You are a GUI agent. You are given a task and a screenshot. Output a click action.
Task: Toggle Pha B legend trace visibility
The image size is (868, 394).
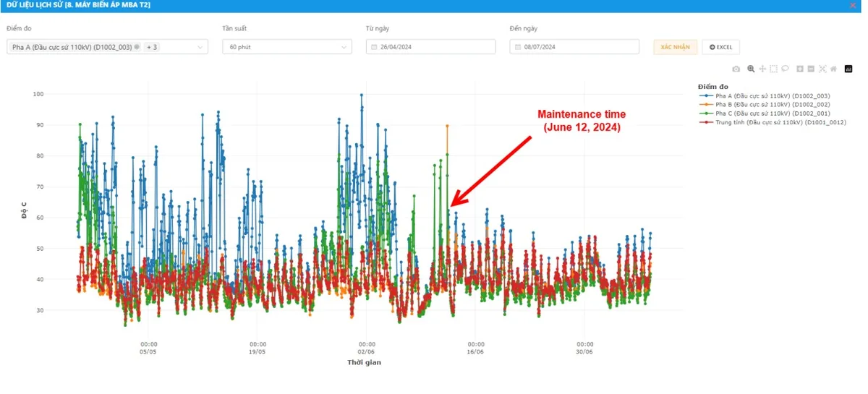[x=766, y=104]
